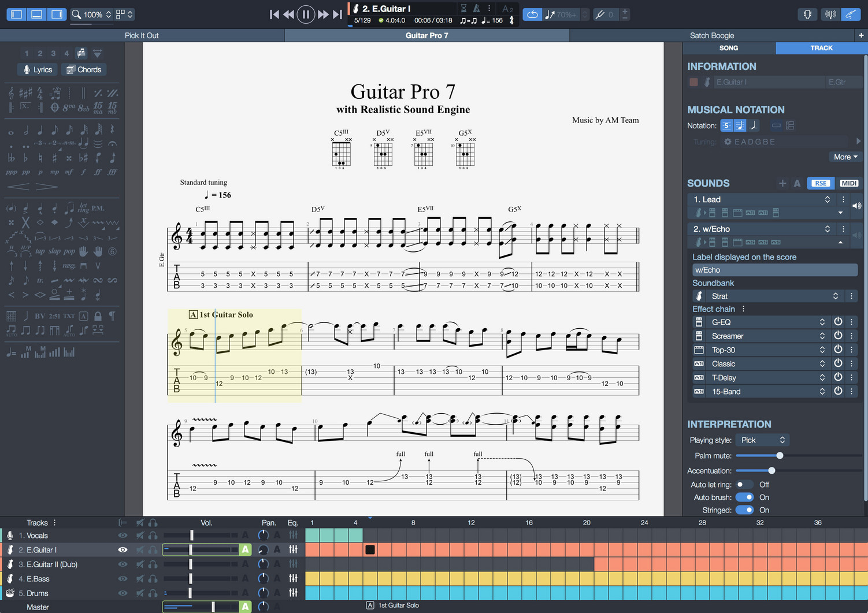Disable the Screamer effect power button
This screenshot has height=613, width=868.
[x=838, y=335]
